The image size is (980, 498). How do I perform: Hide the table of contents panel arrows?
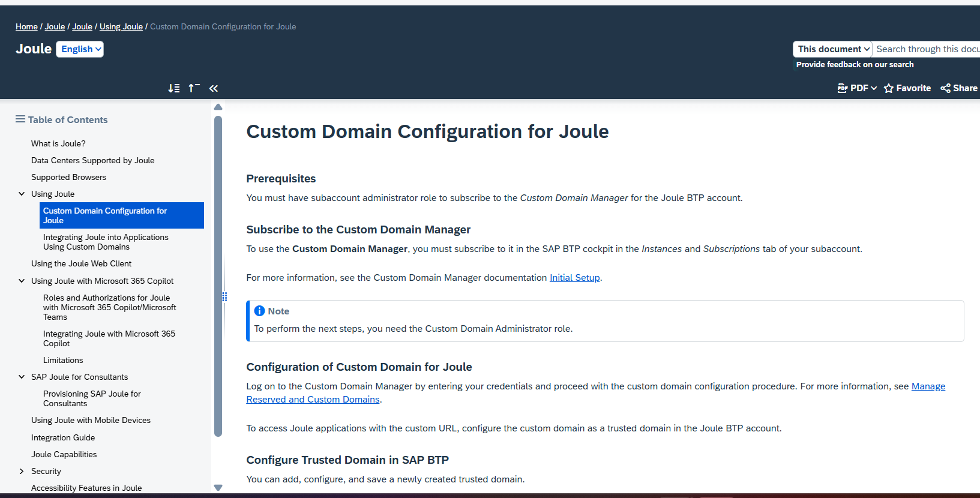(214, 88)
